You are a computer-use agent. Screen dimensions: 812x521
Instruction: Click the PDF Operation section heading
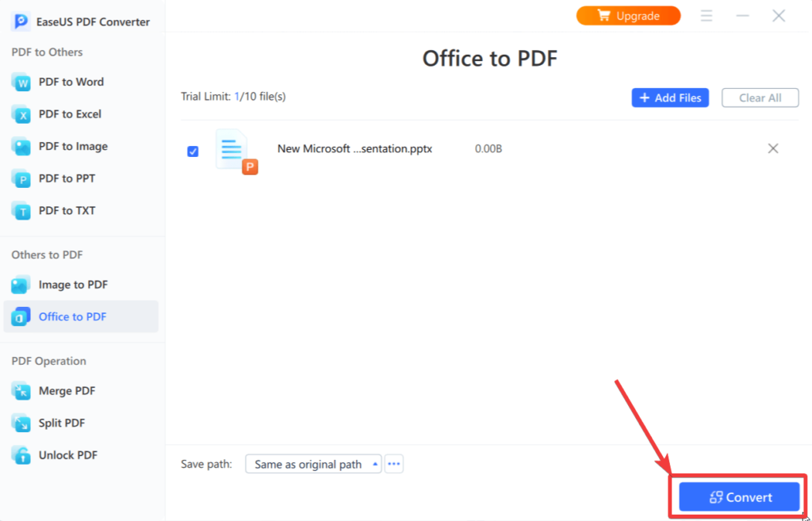(48, 361)
